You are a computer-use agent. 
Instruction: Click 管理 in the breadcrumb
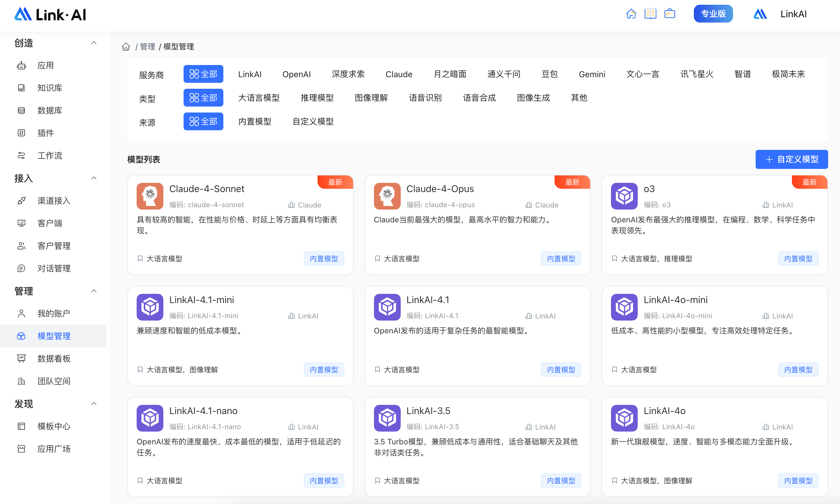(x=148, y=47)
